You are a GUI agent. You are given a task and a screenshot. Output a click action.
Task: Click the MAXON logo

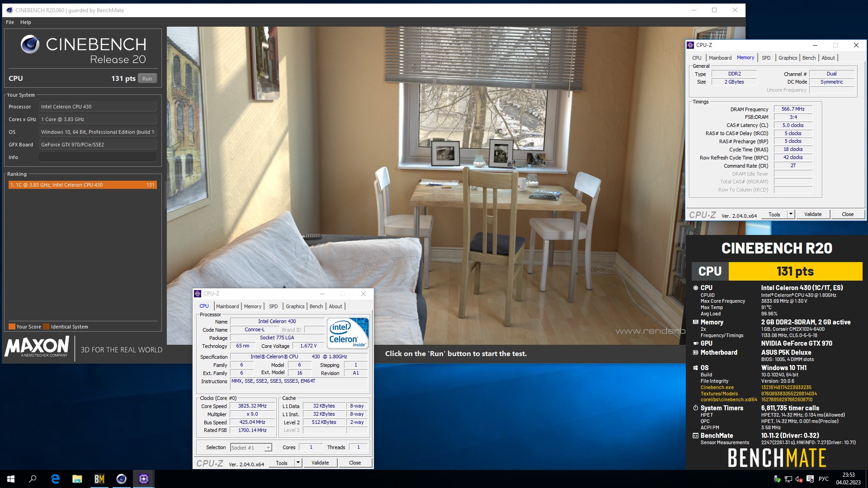(x=37, y=347)
